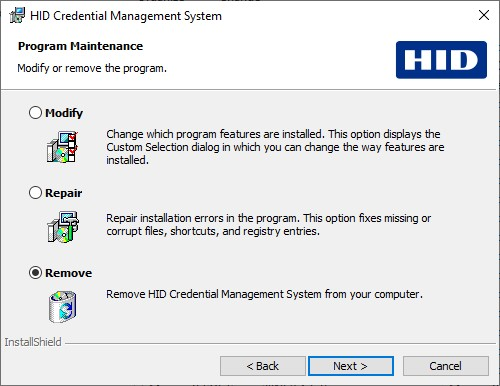
Task: Cancel the maintenance wizard
Action: coord(446,366)
